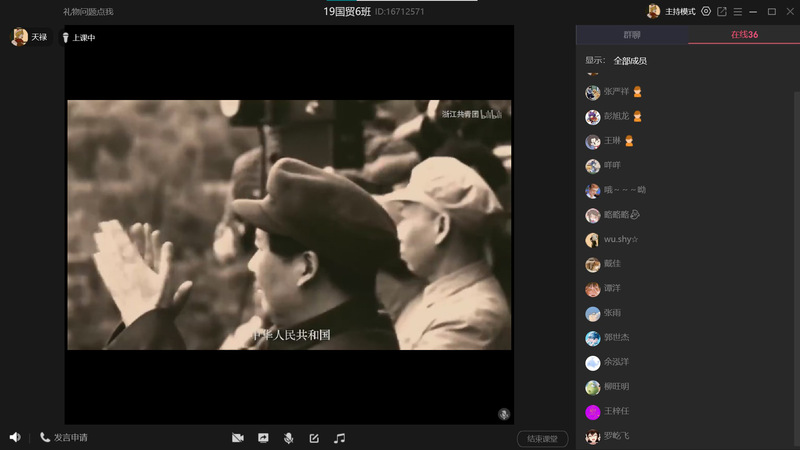Click the admin badge next to 张严祥
This screenshot has height=450, width=800.
637,92
